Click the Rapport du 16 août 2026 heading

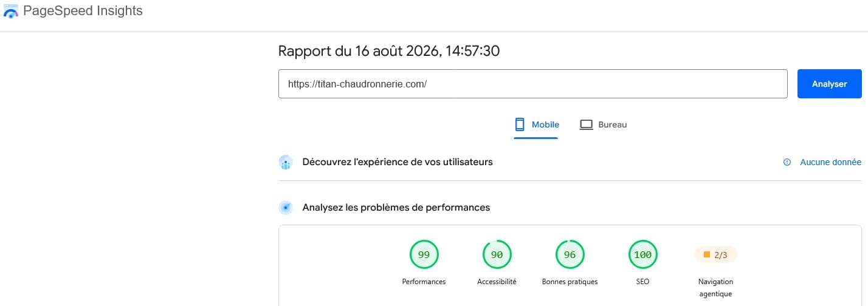click(389, 51)
